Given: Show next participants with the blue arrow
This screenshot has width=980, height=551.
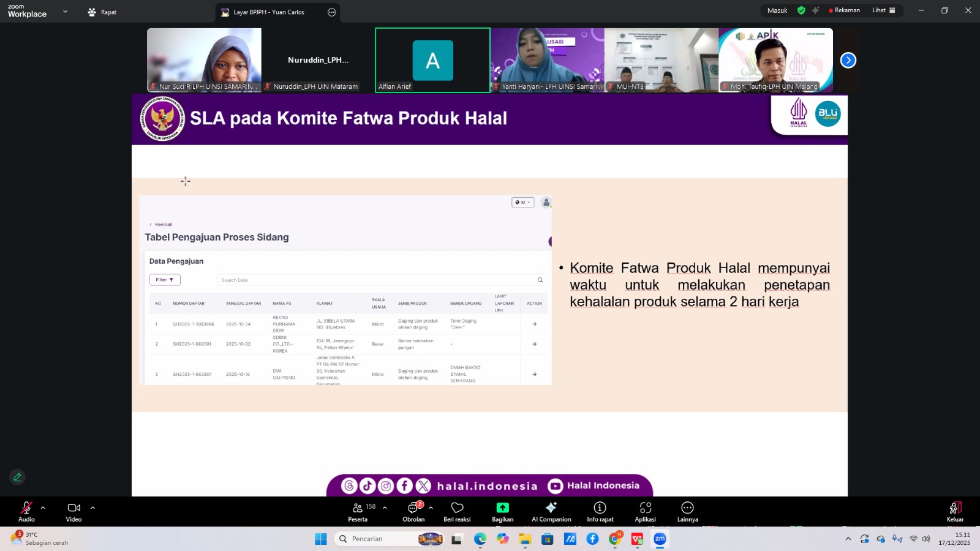Looking at the screenshot, I should [848, 60].
